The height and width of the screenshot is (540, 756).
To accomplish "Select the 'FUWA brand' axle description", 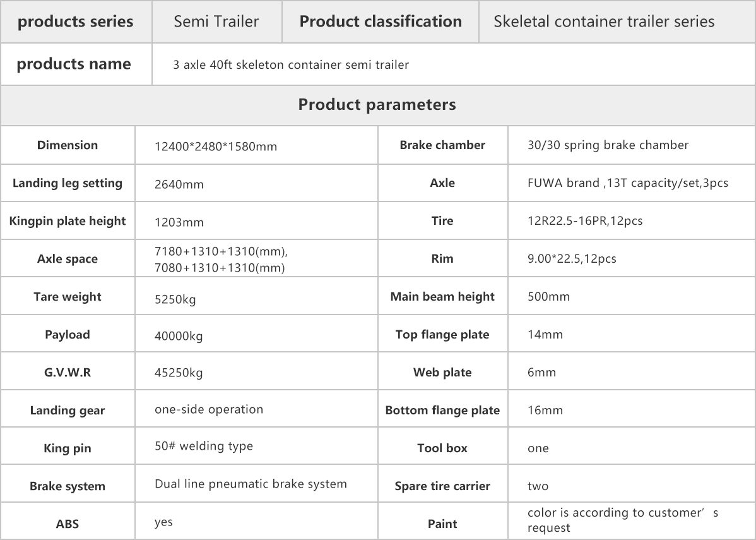I will pyautogui.click(x=628, y=183).
